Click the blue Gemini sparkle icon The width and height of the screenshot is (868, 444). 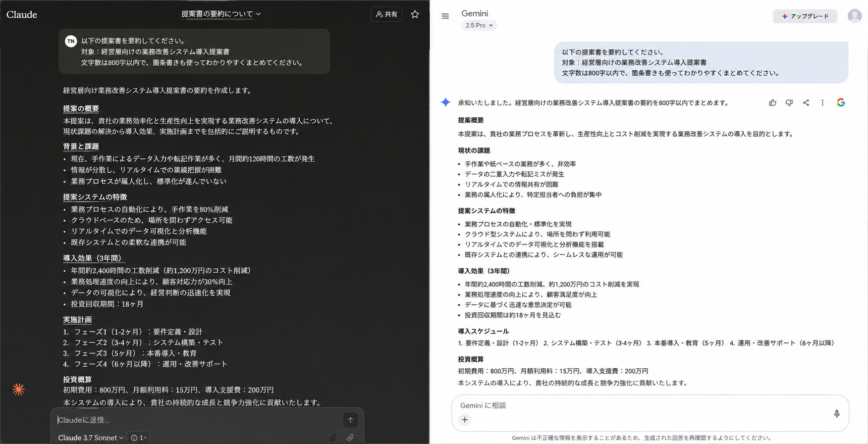click(x=446, y=102)
